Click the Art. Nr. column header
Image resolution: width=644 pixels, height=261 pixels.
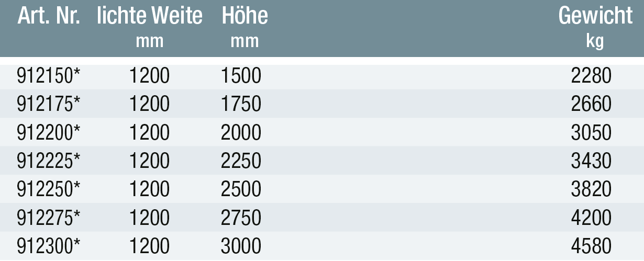(49, 16)
